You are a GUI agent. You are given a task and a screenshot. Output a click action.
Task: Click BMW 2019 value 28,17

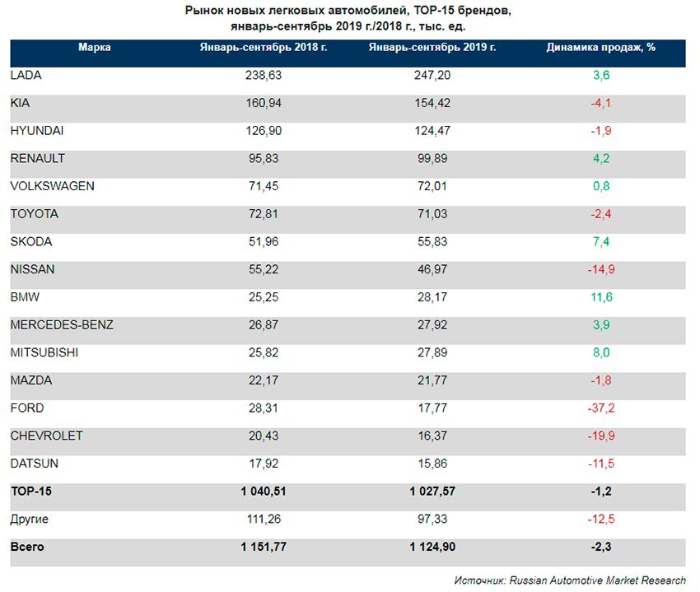coord(432,297)
